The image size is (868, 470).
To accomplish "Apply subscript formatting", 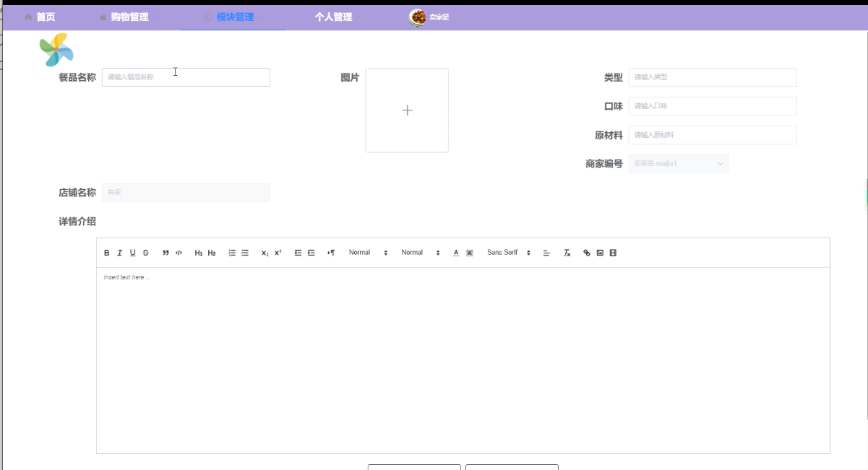I will pyautogui.click(x=265, y=253).
